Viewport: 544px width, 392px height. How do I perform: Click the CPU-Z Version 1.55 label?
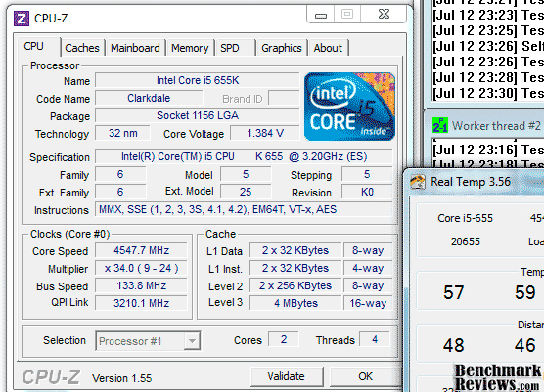click(121, 378)
